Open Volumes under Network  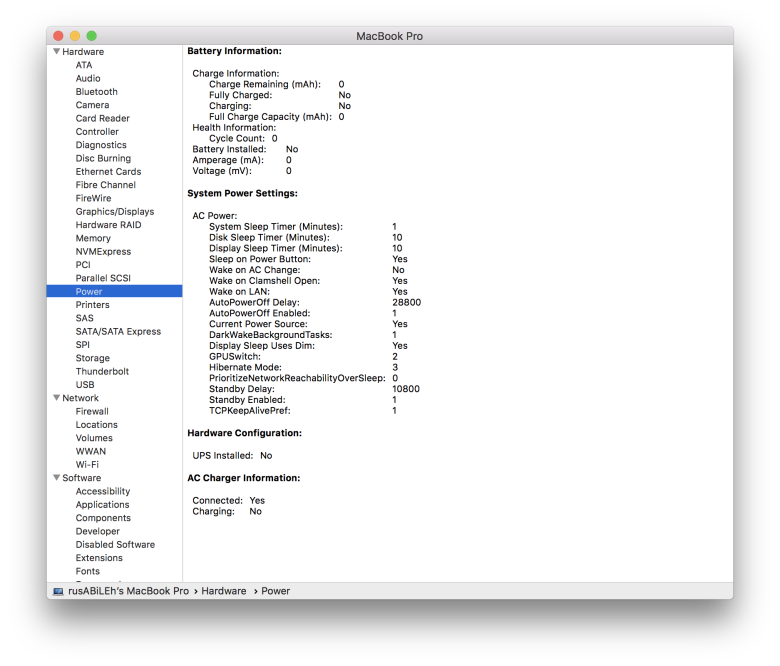(94, 438)
